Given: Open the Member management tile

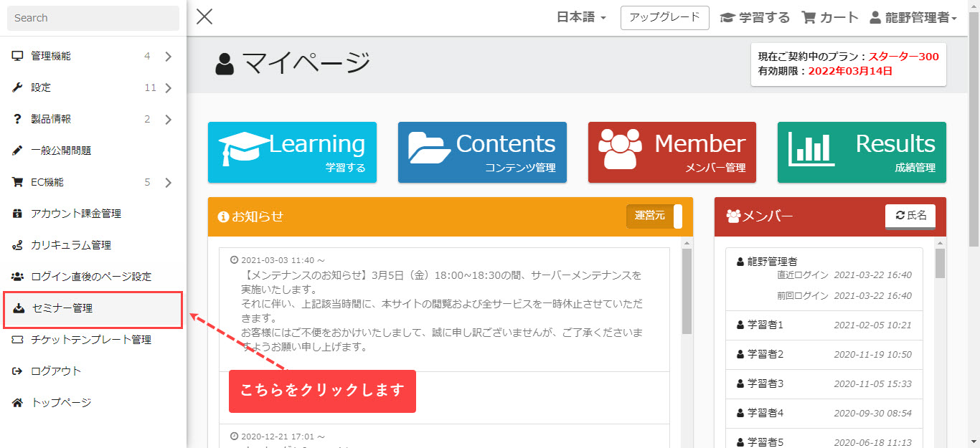Looking at the screenshot, I should pos(672,152).
